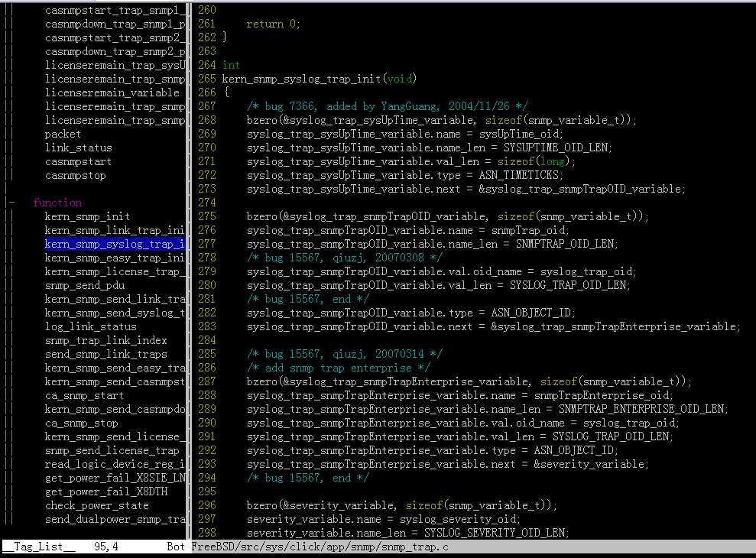Select get_power_fail_X8SIE_LN tag entry
Viewport: 756px width, 558px height.
coord(115,478)
